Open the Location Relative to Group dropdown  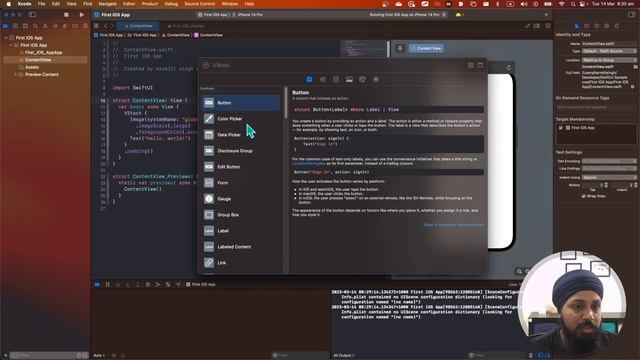pyautogui.click(x=609, y=60)
